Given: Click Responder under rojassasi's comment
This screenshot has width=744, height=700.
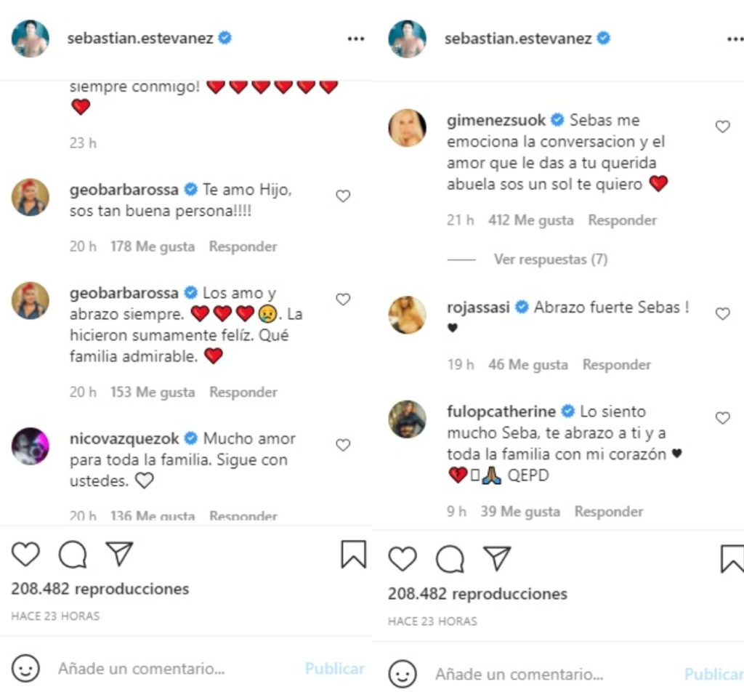Looking at the screenshot, I should coord(616,364).
